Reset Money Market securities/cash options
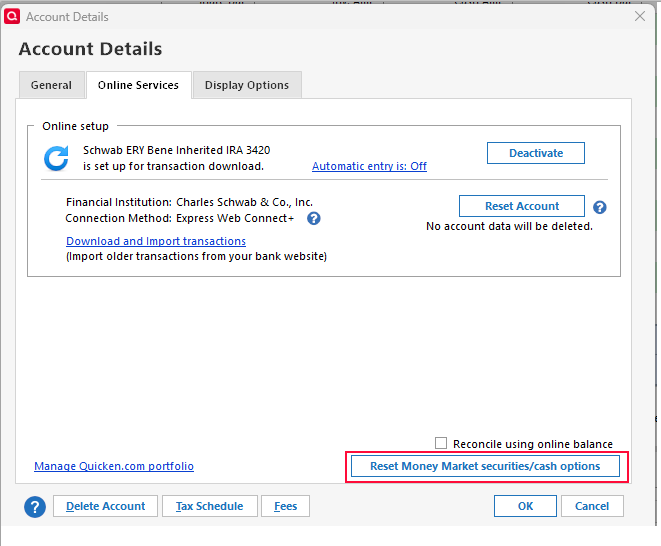The height and width of the screenshot is (546, 661). [485, 466]
